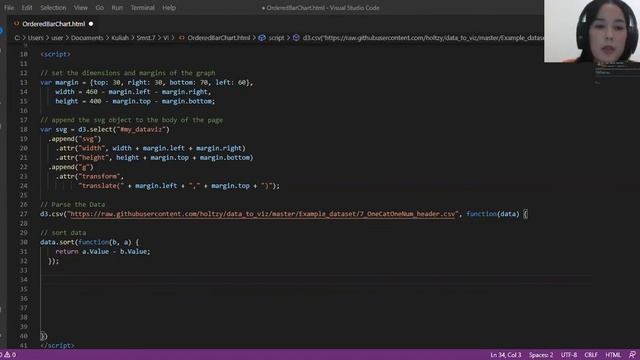This screenshot has width=640, height=360.
Task: Click script symbol icon in breadcrumb
Action: click(x=262, y=38)
